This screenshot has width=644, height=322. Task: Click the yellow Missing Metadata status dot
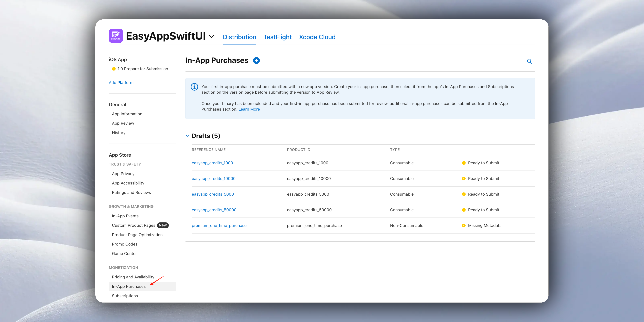(464, 225)
